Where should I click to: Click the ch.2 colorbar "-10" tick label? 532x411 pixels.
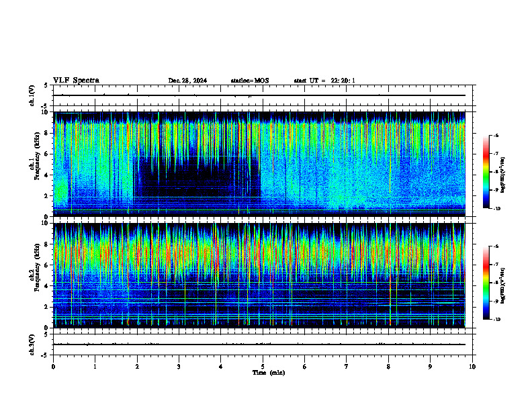click(496, 320)
